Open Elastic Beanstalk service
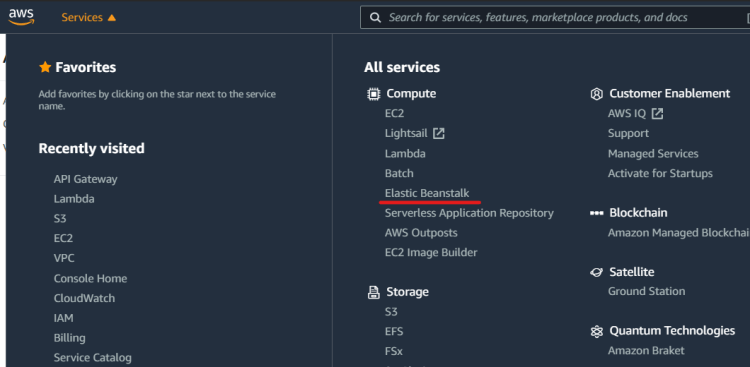Viewport: 750px width, 367px height. (x=427, y=193)
